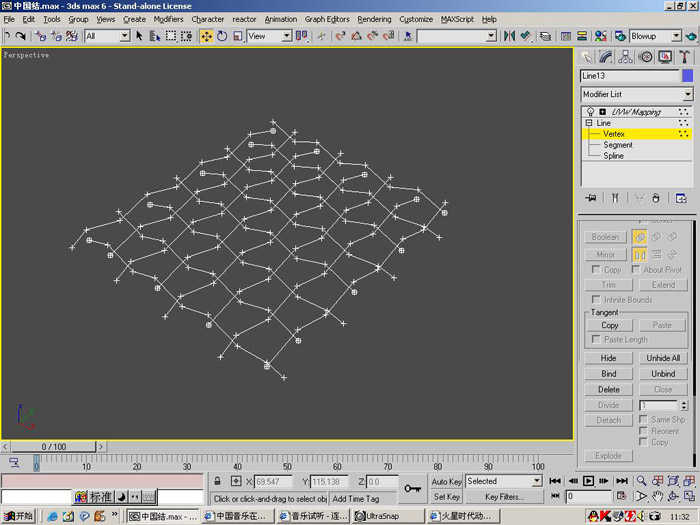This screenshot has height=525, width=700.
Task: Click the Zoom magnifier viewport tool
Action: [642, 481]
